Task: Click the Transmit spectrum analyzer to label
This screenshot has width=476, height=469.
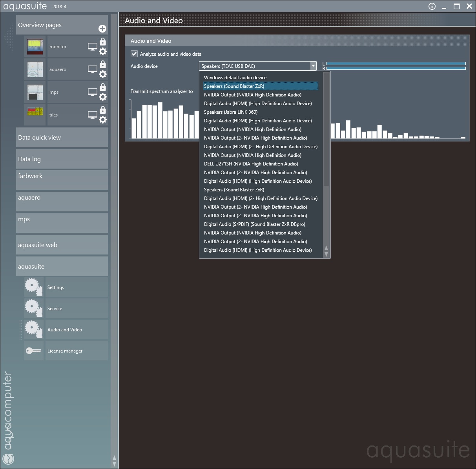Action: pyautogui.click(x=162, y=91)
